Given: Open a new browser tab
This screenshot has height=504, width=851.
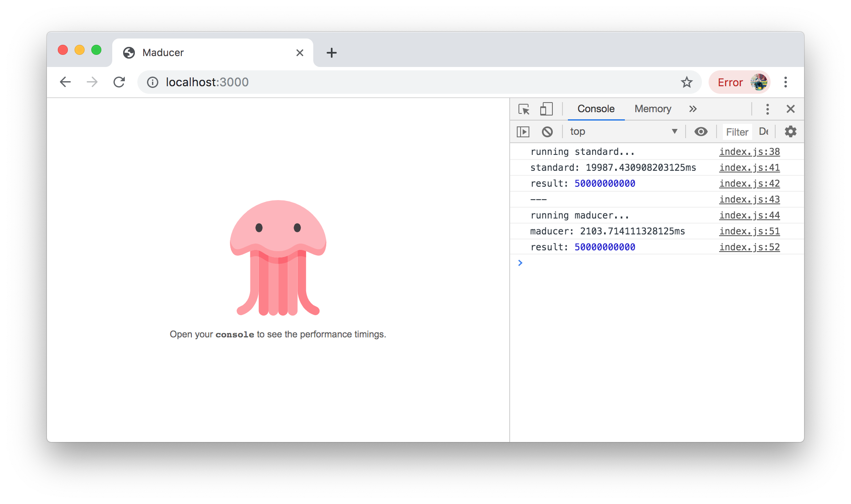Looking at the screenshot, I should pyautogui.click(x=331, y=53).
